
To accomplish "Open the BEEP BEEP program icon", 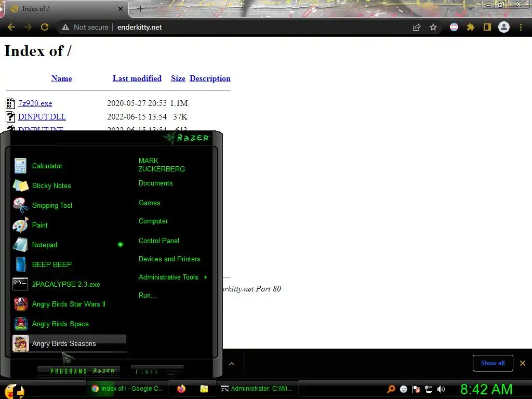I will pyautogui.click(x=20, y=264).
